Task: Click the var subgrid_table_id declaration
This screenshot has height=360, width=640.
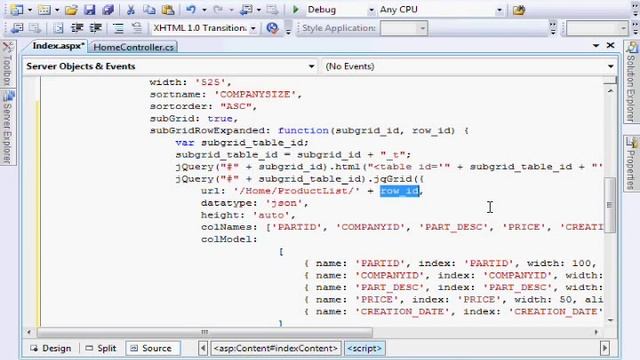Action: coord(242,142)
